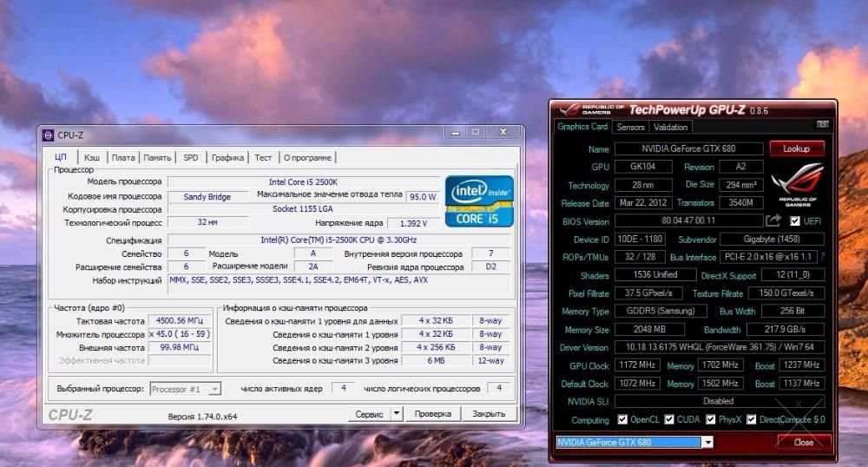Click the 6 МБ level 3 cache value
868x467 pixels.
(436, 360)
